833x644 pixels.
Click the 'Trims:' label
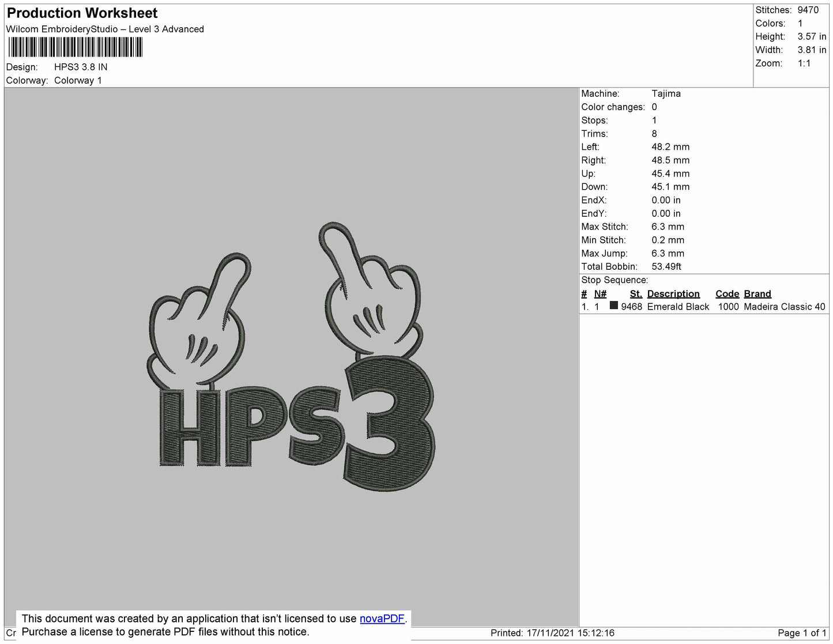(594, 134)
